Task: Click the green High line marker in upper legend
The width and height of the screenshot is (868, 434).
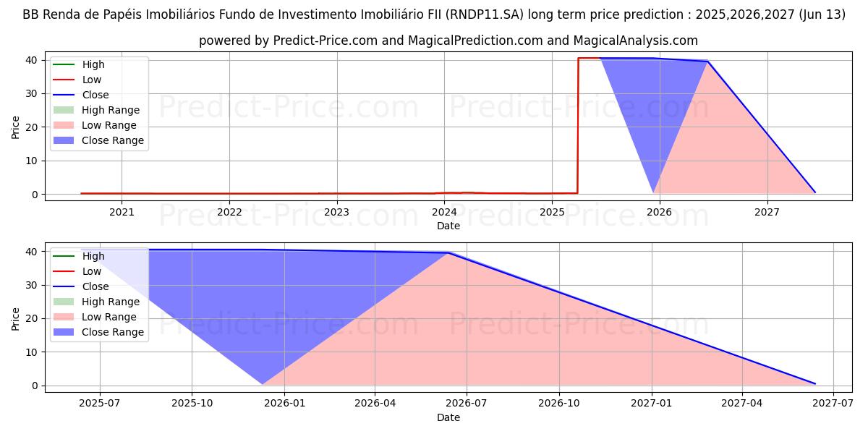Action: pyautogui.click(x=66, y=65)
